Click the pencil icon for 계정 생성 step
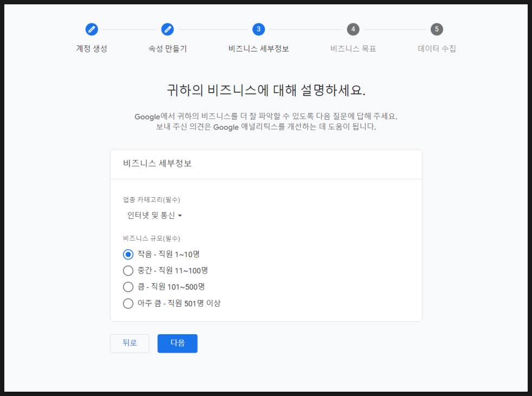The image size is (532, 396). (x=92, y=29)
